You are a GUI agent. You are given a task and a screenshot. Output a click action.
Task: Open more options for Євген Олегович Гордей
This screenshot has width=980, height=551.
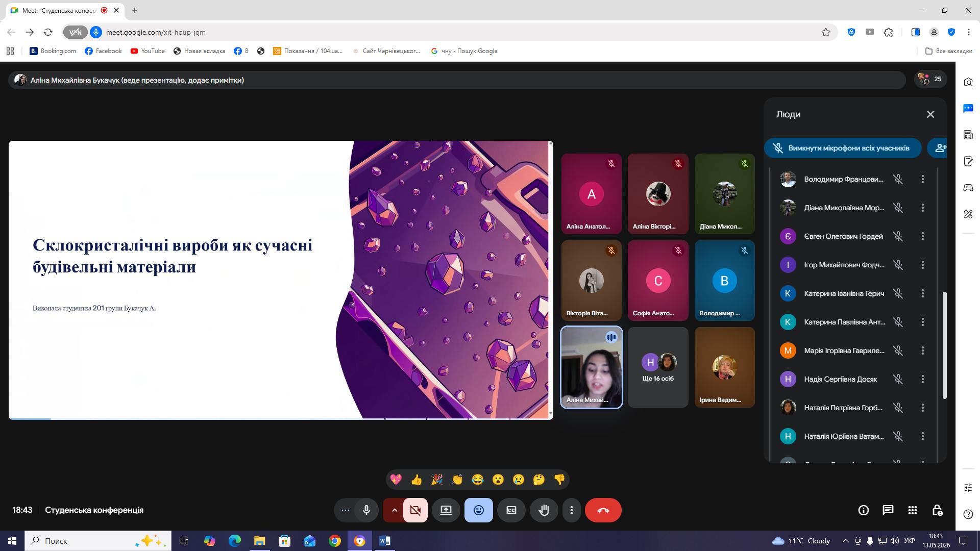(x=923, y=236)
